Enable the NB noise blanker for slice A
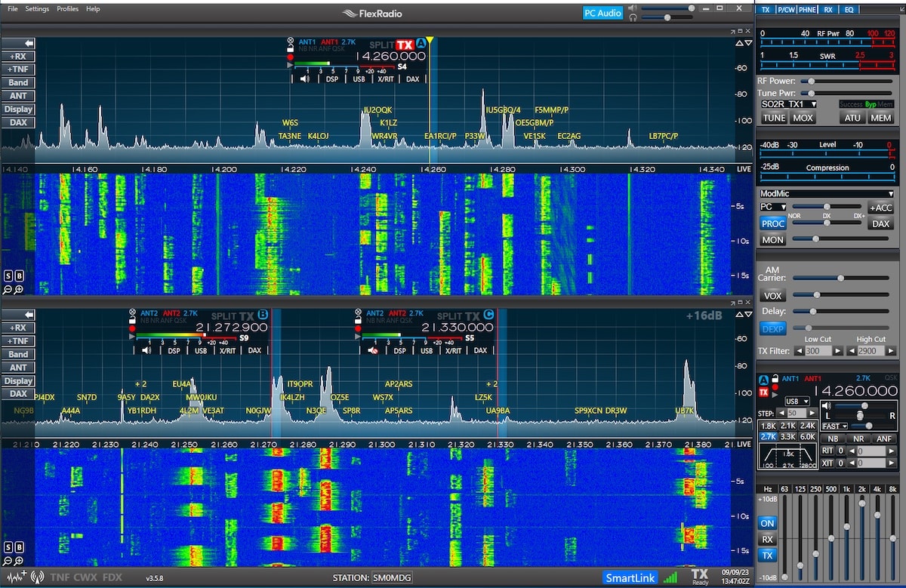This screenshot has width=906, height=588. [833, 439]
